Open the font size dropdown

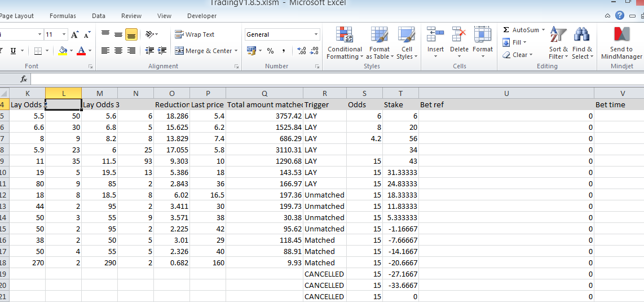coord(63,34)
